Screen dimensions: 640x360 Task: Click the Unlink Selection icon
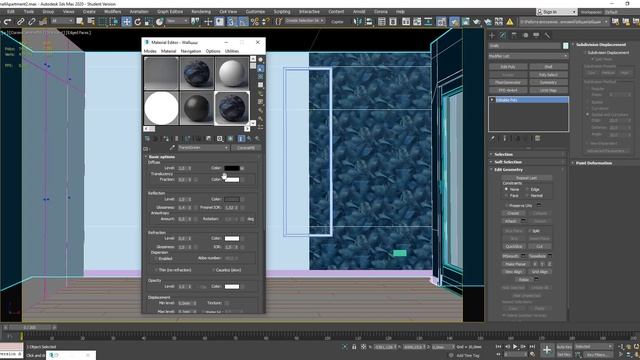pos(31,22)
